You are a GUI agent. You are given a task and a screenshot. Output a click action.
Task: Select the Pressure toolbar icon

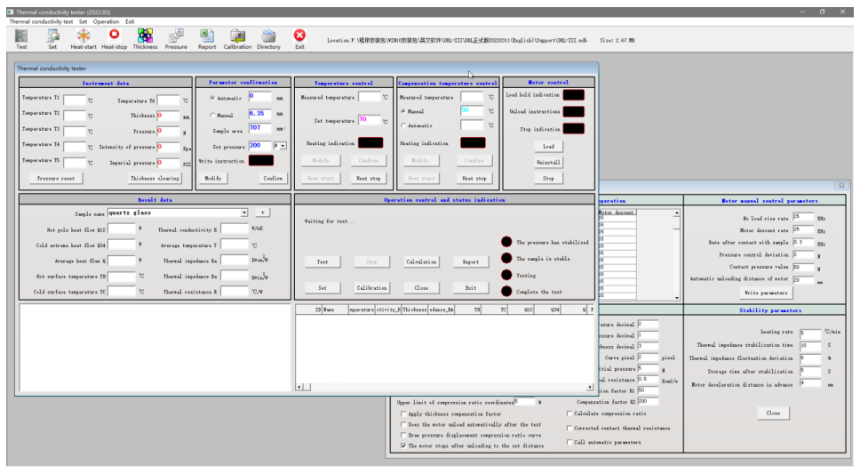pos(176,36)
